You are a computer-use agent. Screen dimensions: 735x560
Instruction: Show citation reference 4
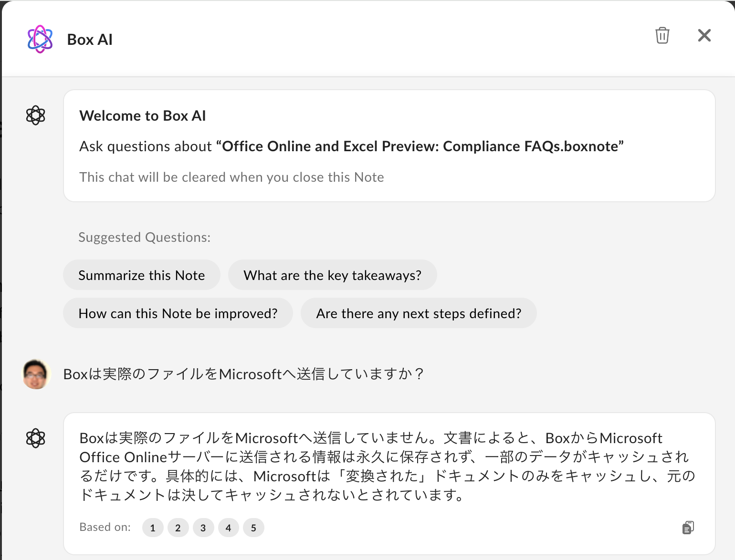(x=229, y=528)
